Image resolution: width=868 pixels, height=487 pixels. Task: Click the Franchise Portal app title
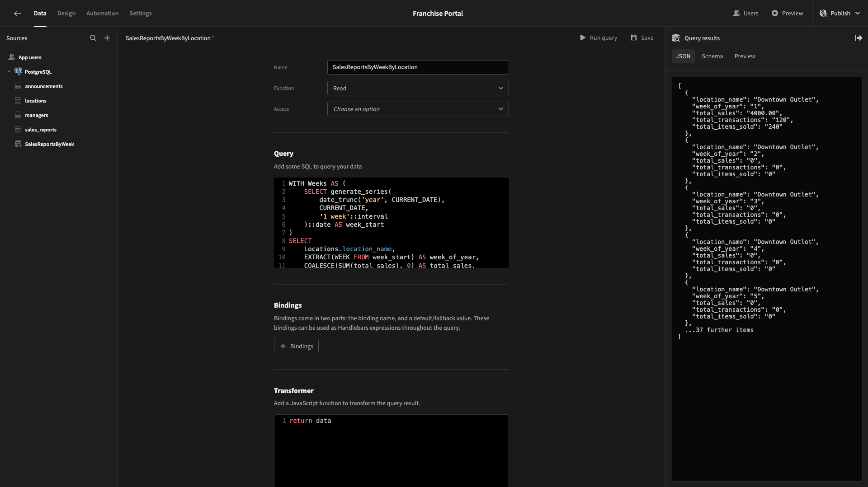(438, 13)
